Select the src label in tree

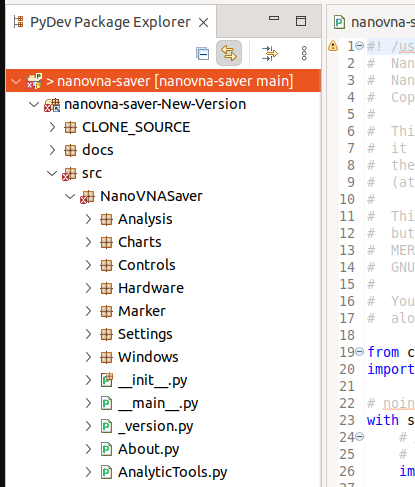92,173
